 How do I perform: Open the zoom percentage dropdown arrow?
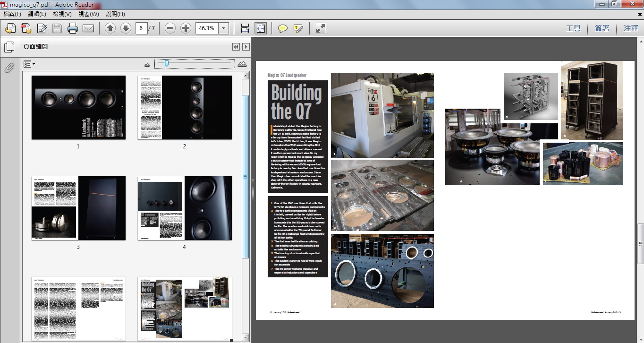pos(224,28)
